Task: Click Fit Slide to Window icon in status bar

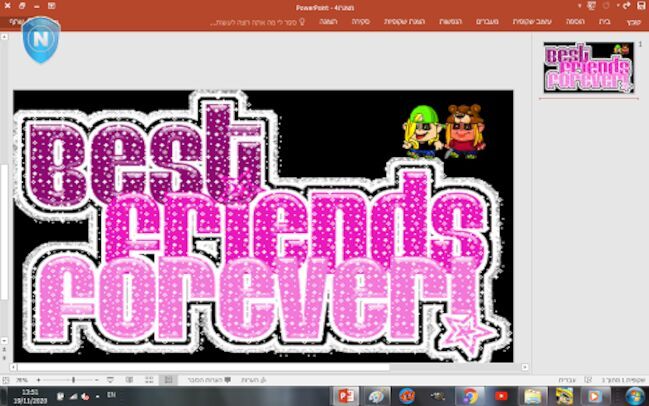Action: [x=6, y=380]
